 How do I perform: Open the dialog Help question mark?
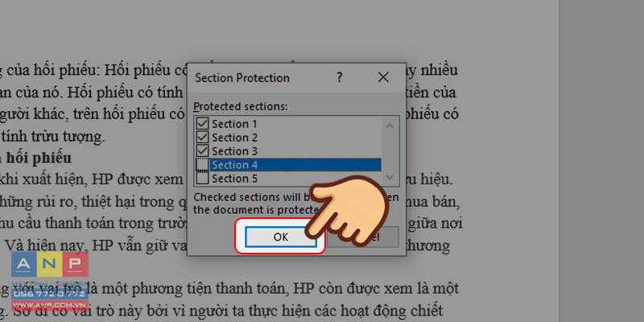click(x=339, y=77)
